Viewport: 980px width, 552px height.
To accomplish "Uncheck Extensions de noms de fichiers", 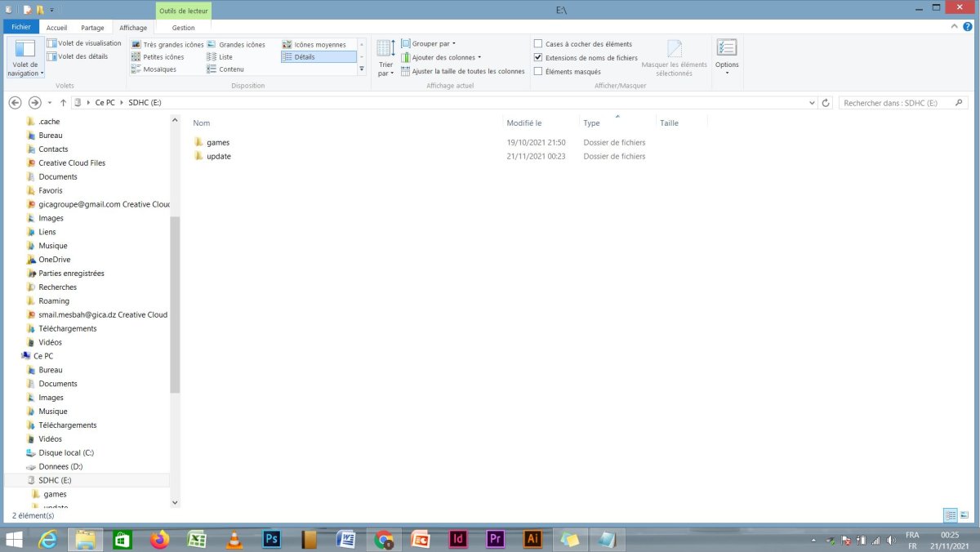I will click(x=586, y=58).
